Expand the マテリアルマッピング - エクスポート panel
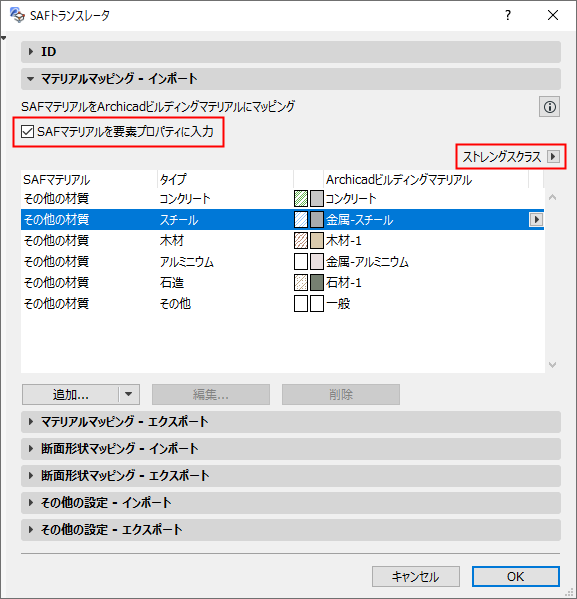 (x=291, y=422)
